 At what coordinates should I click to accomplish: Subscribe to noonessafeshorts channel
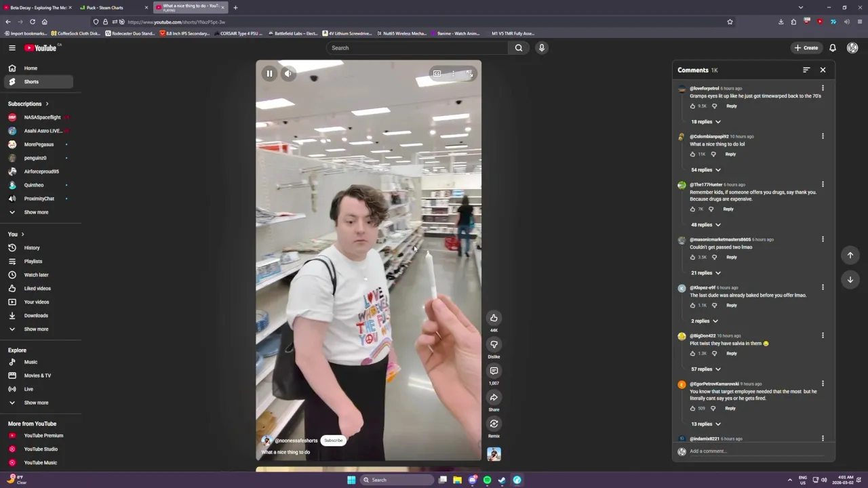(x=333, y=441)
